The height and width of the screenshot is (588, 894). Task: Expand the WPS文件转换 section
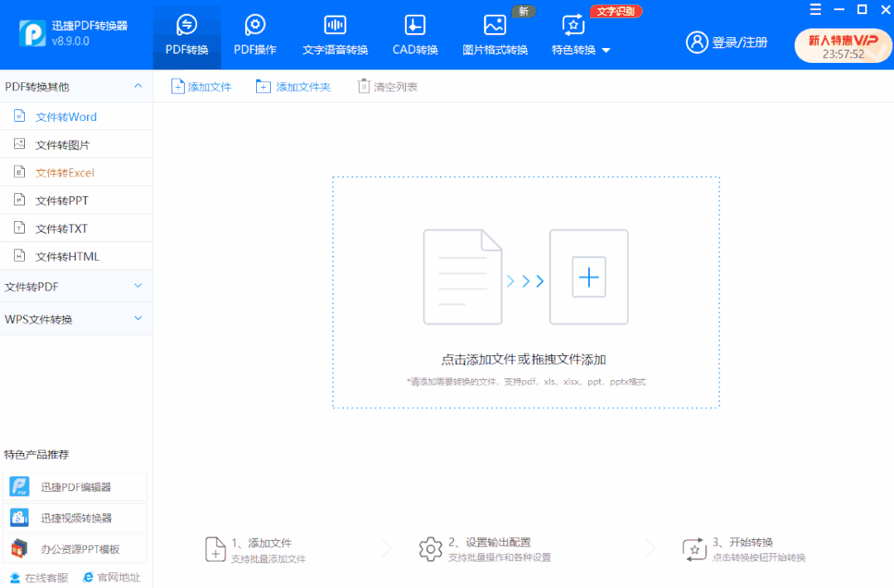tap(138, 319)
